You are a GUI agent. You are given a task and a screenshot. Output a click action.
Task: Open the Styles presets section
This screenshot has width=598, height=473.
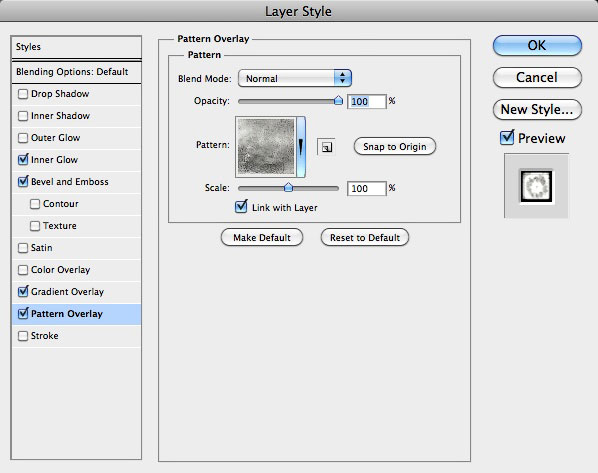tap(76, 47)
